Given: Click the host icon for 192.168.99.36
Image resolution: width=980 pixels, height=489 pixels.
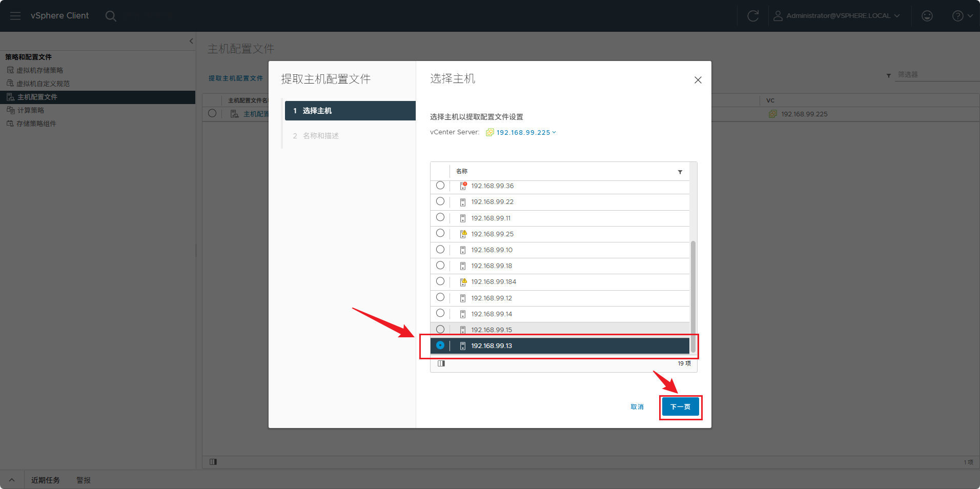Looking at the screenshot, I should pyautogui.click(x=463, y=186).
